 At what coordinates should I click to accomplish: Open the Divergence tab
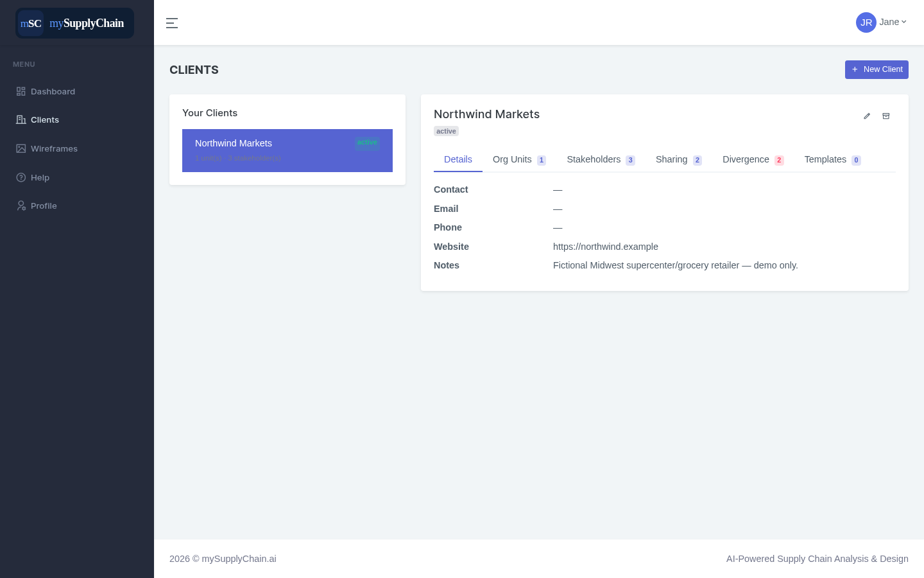point(753,159)
